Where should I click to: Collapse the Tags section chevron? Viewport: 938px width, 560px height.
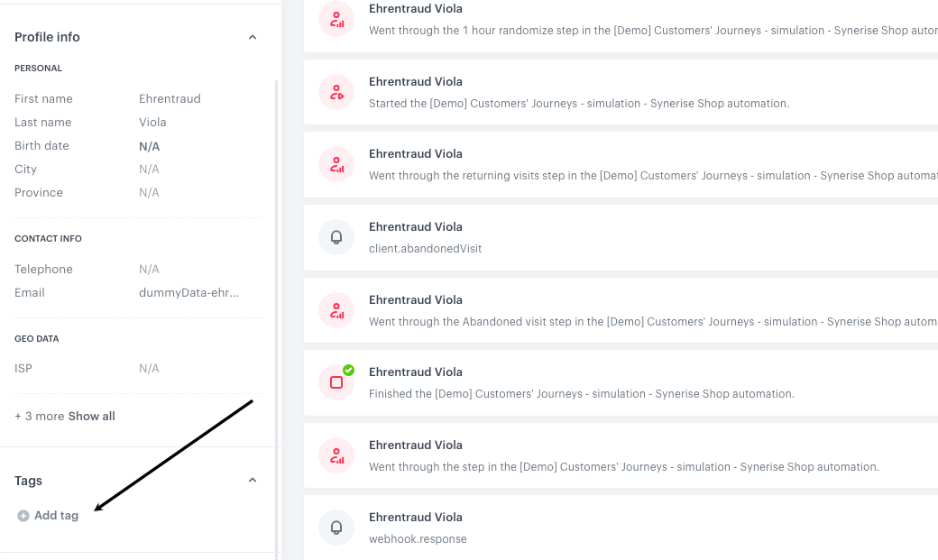253,481
